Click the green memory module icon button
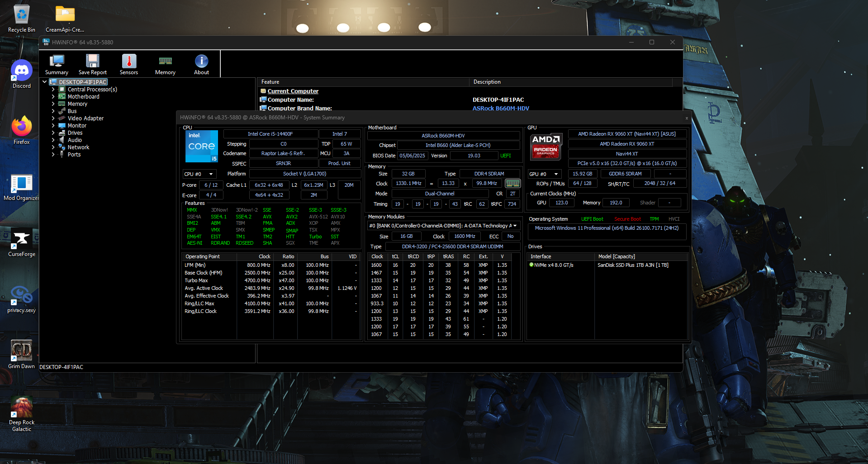Screen dimensions: 868x464 (512, 183)
